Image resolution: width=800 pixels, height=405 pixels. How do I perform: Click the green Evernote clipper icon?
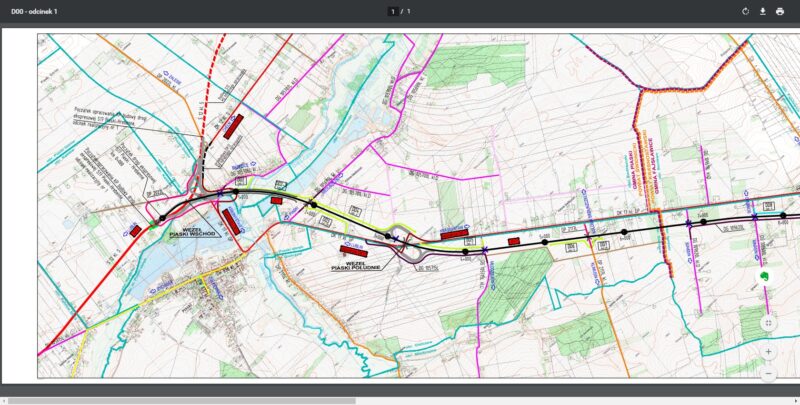(767, 277)
